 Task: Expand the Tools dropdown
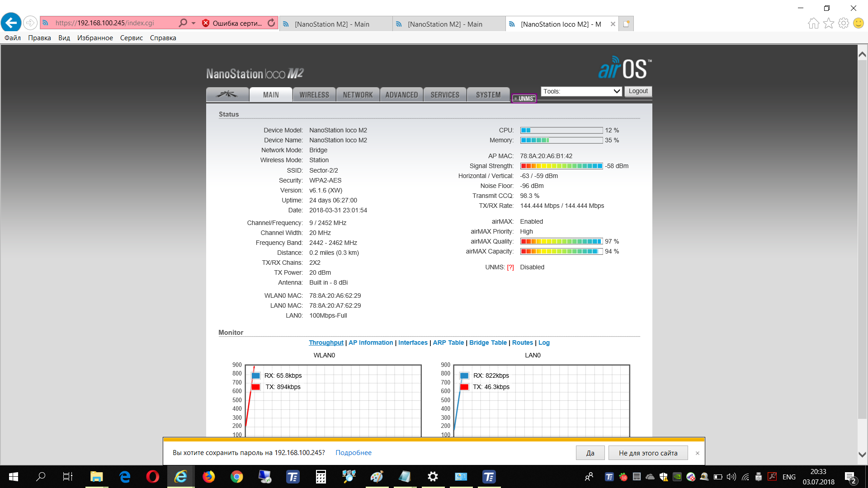pyautogui.click(x=581, y=91)
